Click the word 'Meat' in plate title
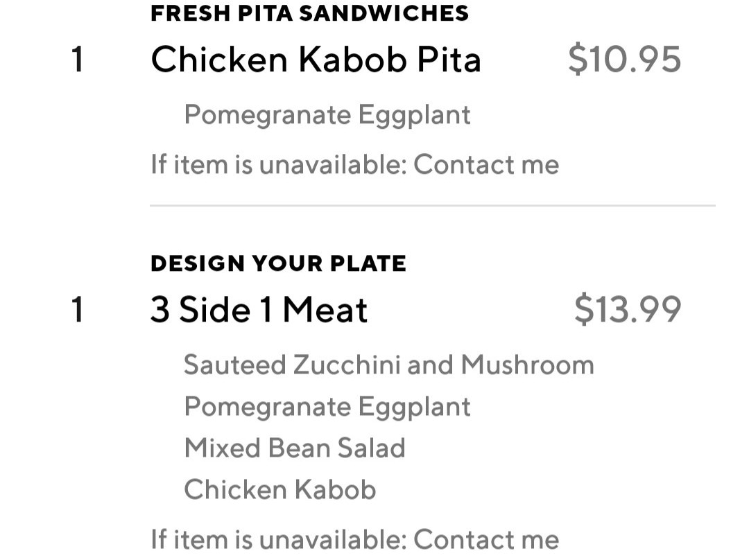 (x=325, y=310)
